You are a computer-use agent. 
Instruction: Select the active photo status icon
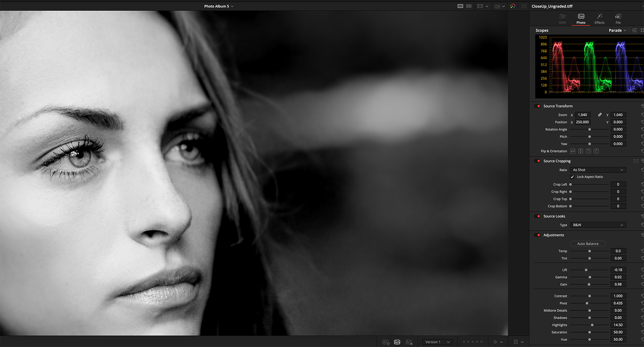point(397,342)
